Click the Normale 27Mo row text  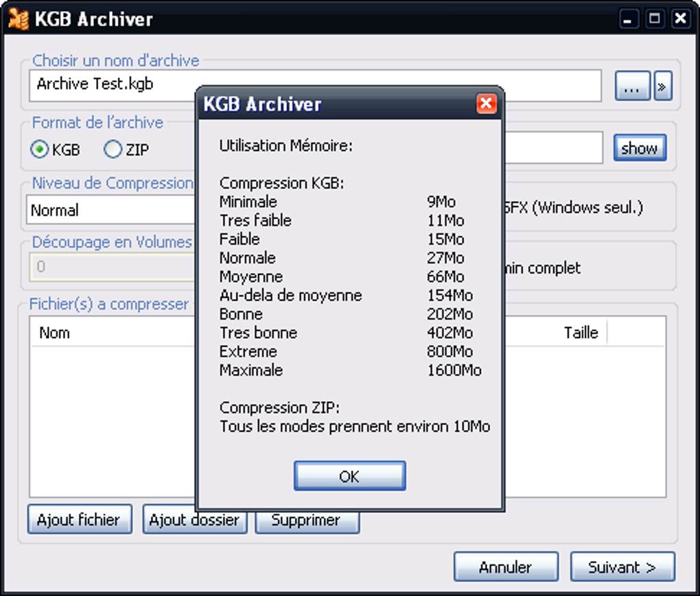click(342, 258)
